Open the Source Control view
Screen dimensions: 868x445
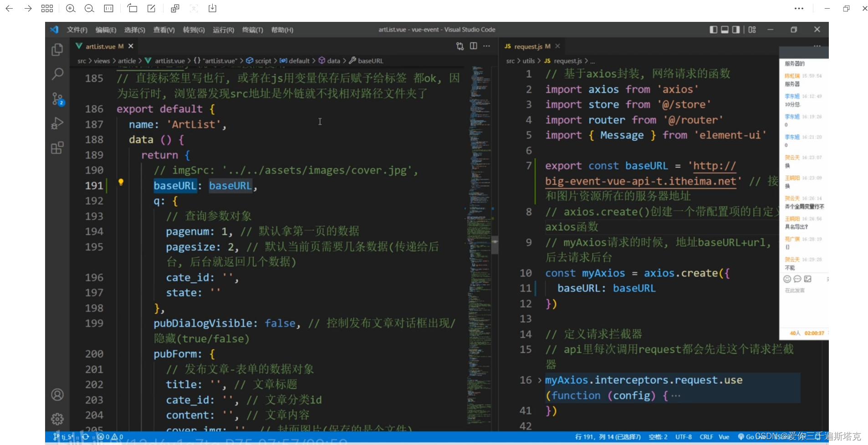tap(57, 99)
